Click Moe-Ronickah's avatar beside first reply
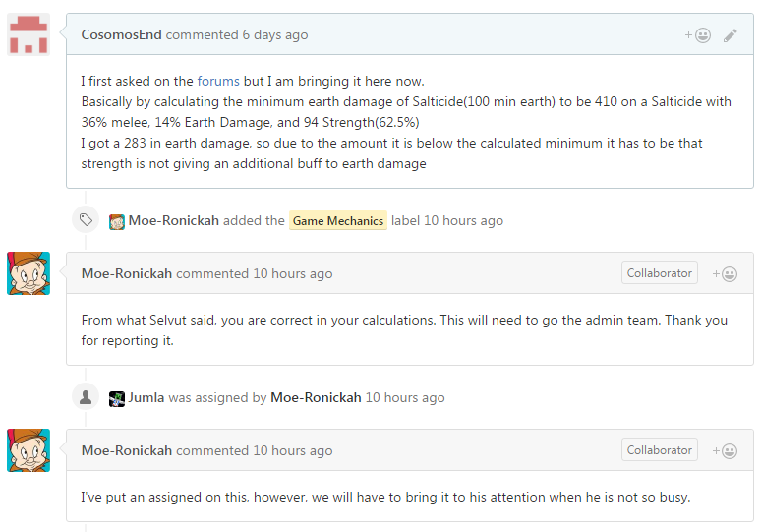 pyautogui.click(x=29, y=273)
